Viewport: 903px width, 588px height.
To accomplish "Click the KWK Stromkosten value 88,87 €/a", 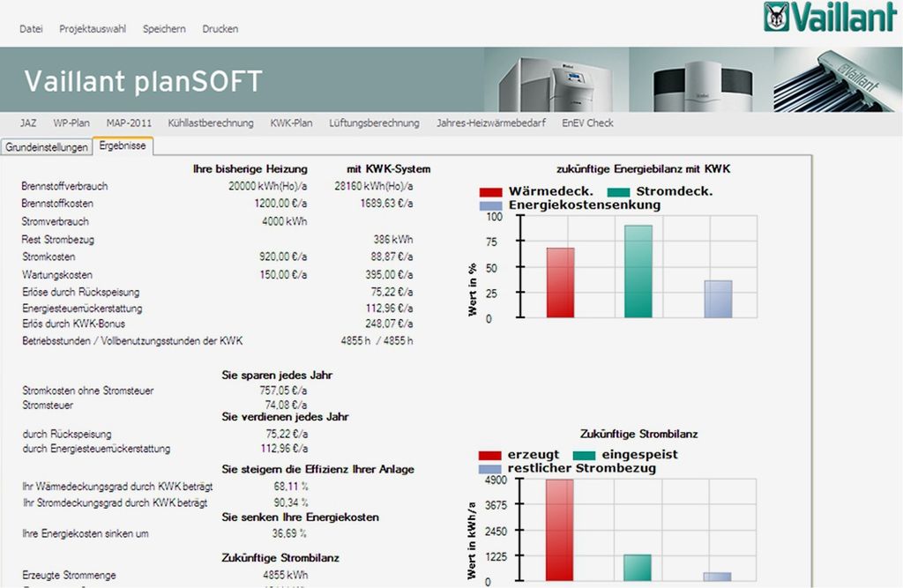I will pos(392,257).
